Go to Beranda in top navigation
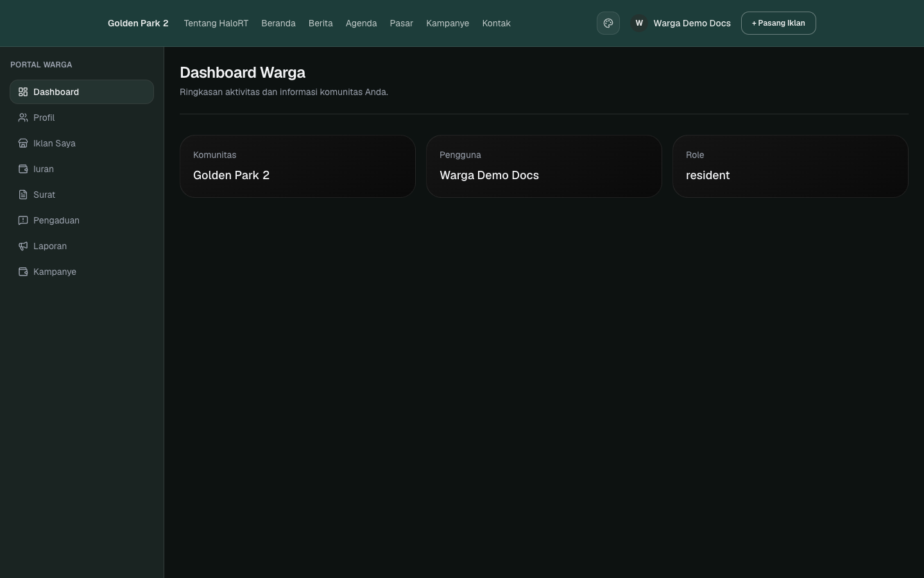 pyautogui.click(x=278, y=23)
